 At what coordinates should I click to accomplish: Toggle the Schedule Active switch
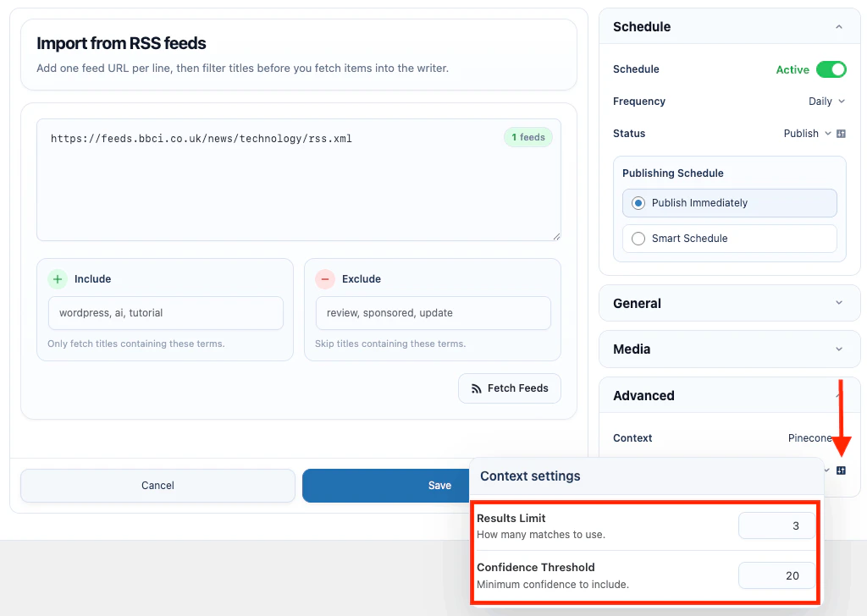pyautogui.click(x=831, y=69)
